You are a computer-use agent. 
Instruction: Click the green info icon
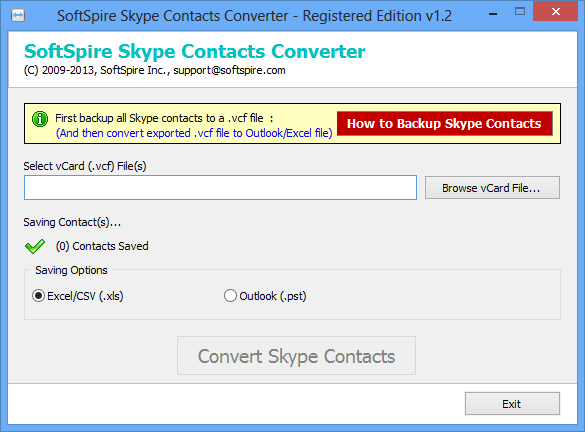coord(40,119)
